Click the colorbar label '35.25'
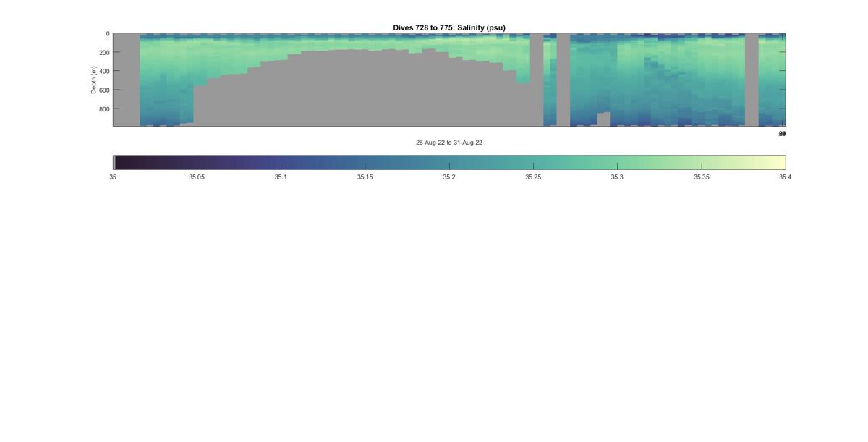Viewport: 868px width, 442px height. click(533, 177)
